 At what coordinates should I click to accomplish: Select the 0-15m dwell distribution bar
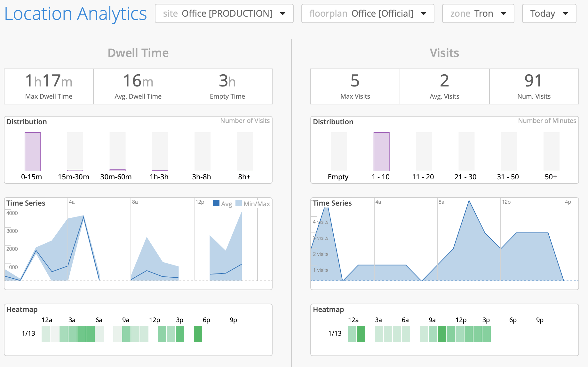coord(33,151)
